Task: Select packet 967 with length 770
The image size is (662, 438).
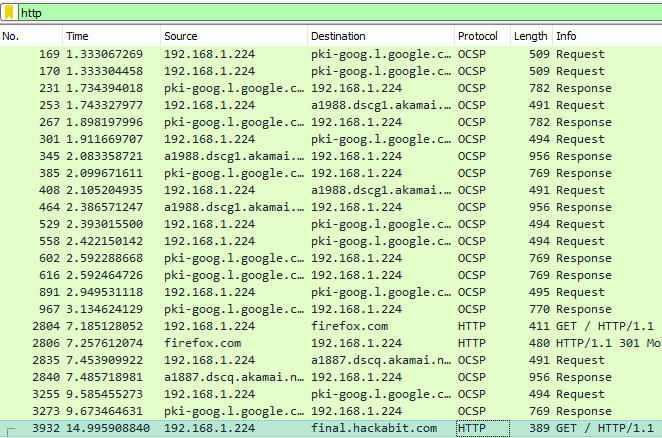Action: coord(330,310)
